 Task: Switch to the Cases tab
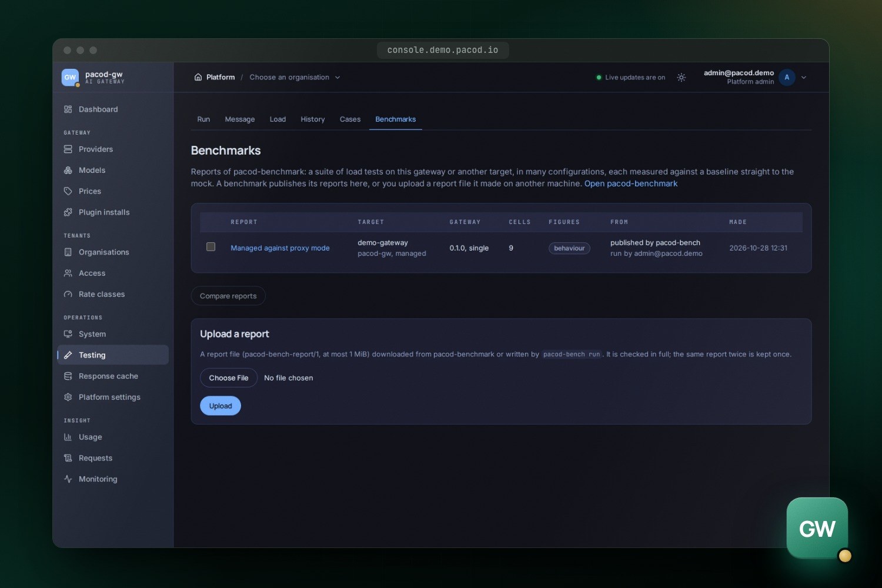(x=350, y=119)
